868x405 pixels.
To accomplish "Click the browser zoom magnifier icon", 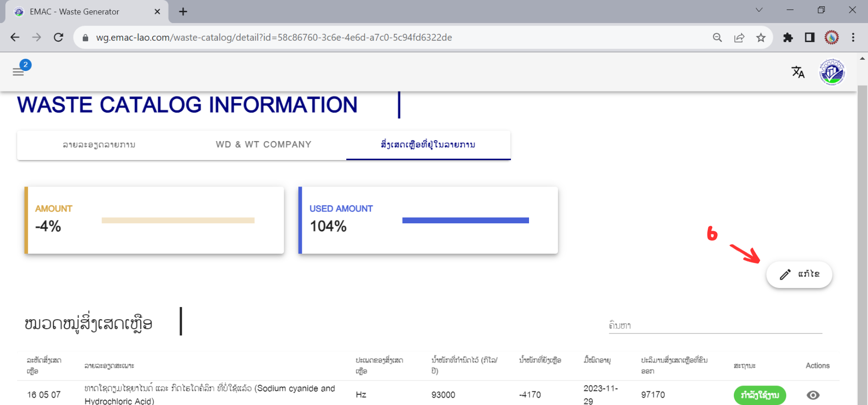I will 717,38.
